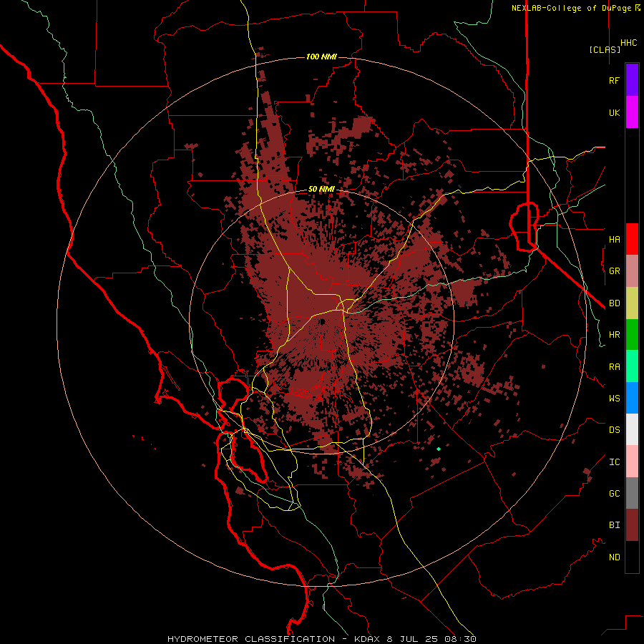
Task: Click the 'KDAX' radar site identifier
Action: coord(368,639)
